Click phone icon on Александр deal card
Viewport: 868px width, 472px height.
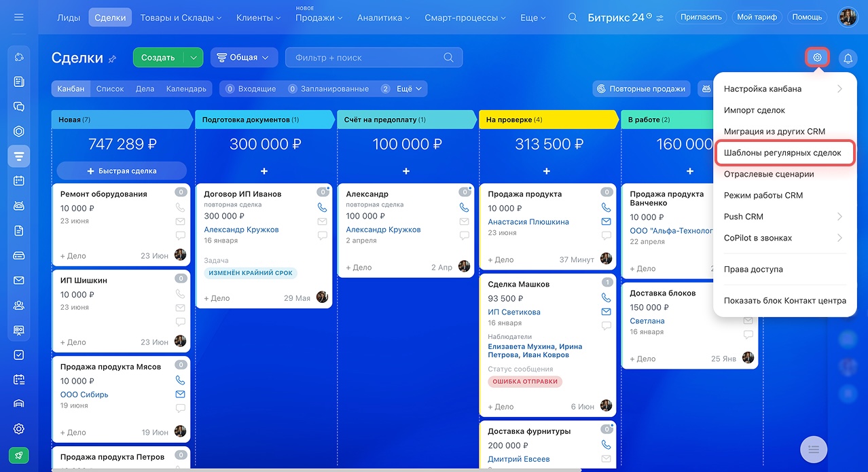(x=464, y=207)
